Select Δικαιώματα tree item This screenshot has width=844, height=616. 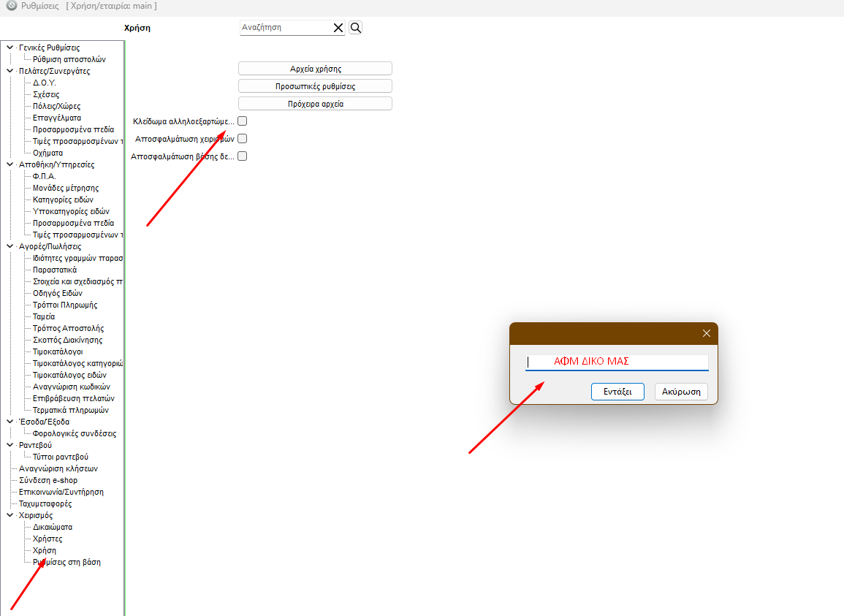tap(52, 527)
